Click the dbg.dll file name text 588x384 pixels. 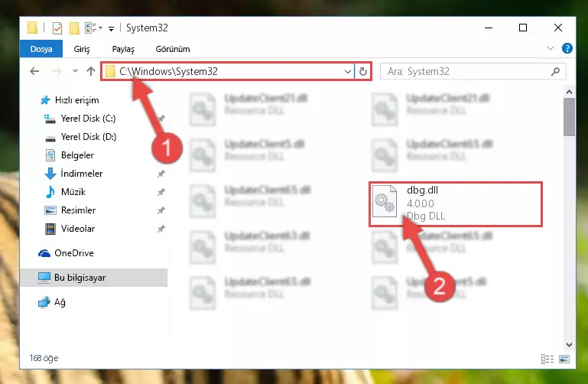422,190
